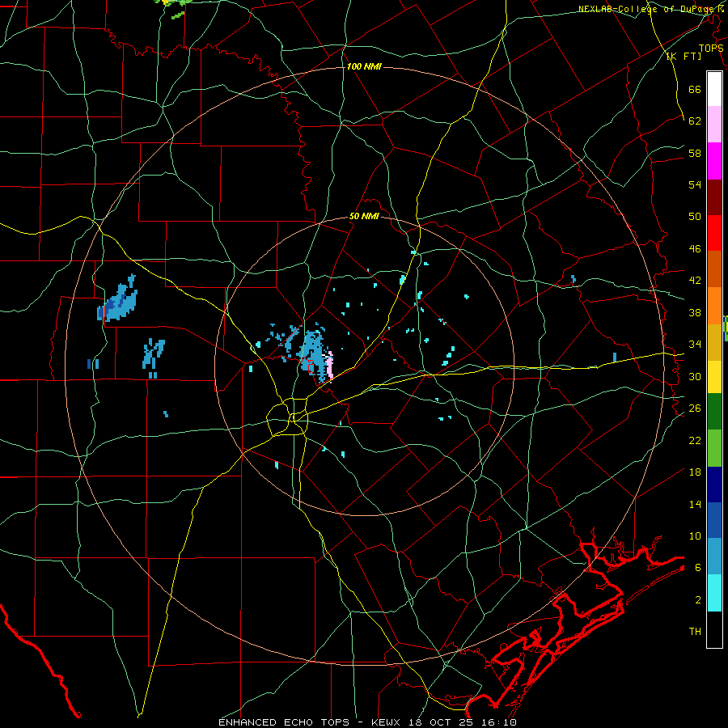
Task: Click the '26' legend value
Action: [x=695, y=408]
